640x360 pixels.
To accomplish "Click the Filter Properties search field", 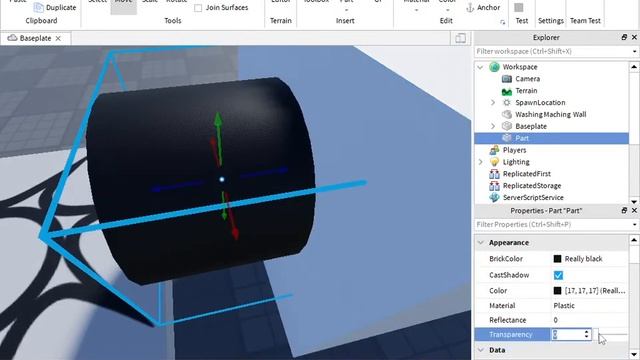I will tap(552, 224).
